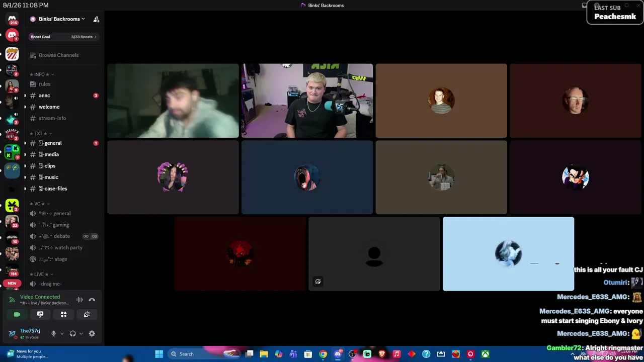
Task: Open Microsoft Teams in taskbar
Action: [x=293, y=354]
